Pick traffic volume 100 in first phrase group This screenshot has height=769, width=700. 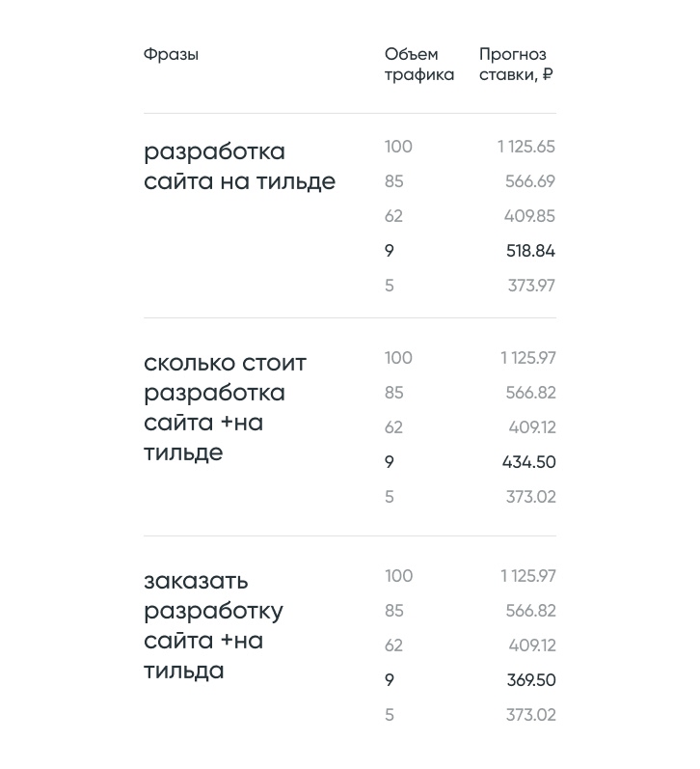click(398, 147)
